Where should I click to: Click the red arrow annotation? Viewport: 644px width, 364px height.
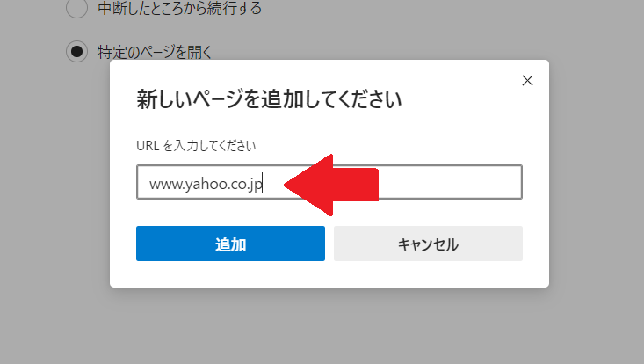pyautogui.click(x=331, y=185)
